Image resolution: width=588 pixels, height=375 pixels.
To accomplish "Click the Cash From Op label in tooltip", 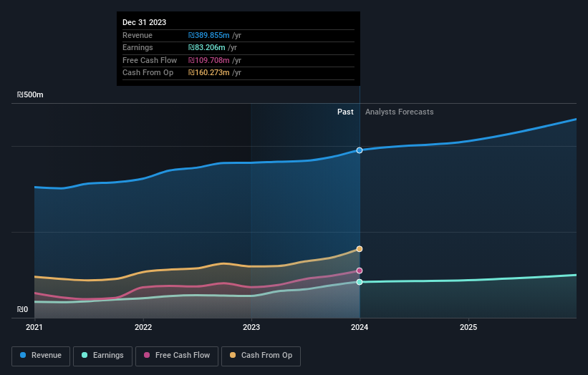I will tap(148, 73).
